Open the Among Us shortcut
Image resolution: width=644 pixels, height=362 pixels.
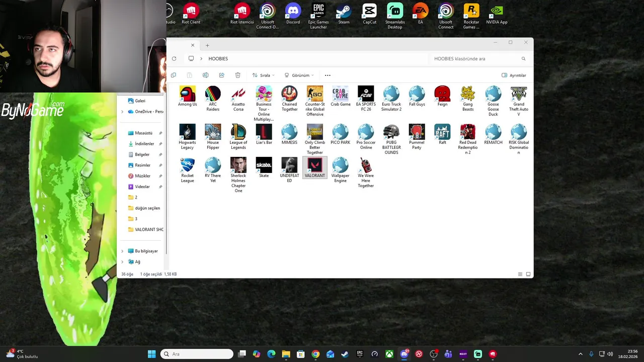(187, 94)
